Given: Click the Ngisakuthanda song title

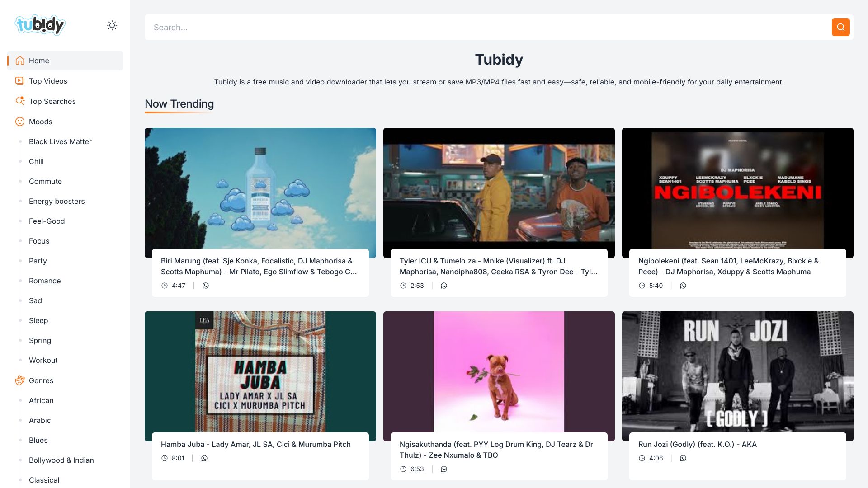Looking at the screenshot, I should [496, 450].
